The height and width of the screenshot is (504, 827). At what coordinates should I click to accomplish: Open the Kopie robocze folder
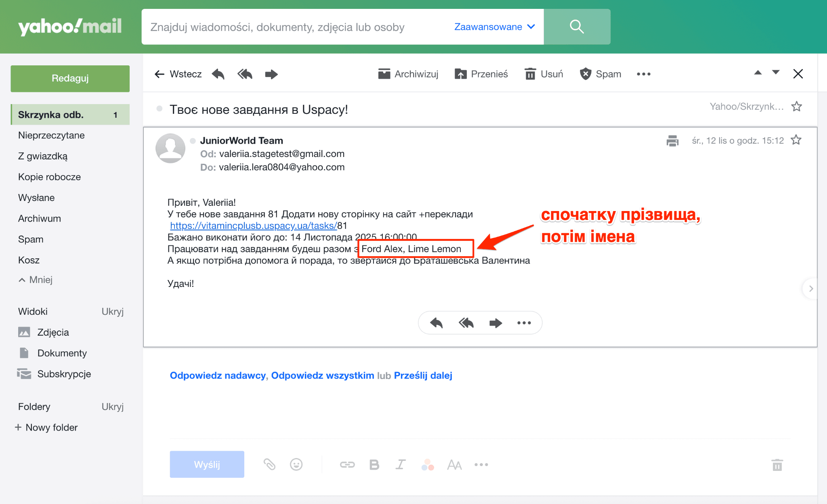tap(49, 177)
